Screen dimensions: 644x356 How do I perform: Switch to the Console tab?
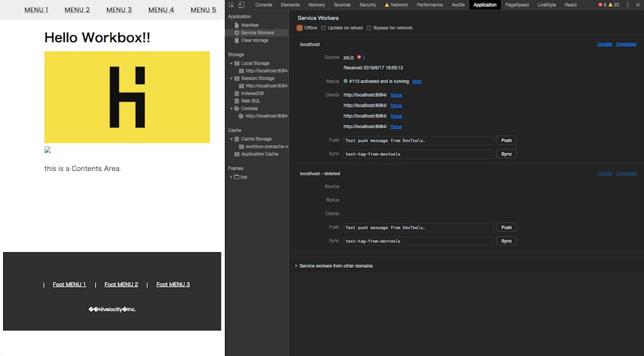(264, 5)
